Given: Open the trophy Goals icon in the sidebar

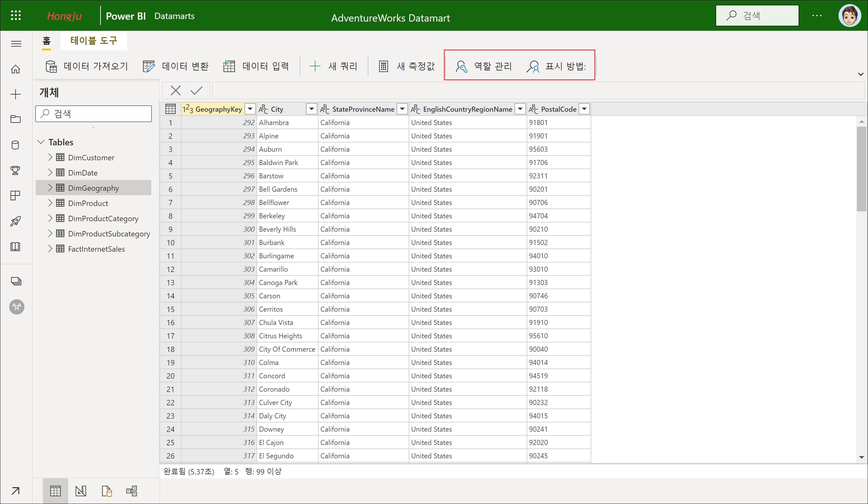Looking at the screenshot, I should (x=16, y=170).
